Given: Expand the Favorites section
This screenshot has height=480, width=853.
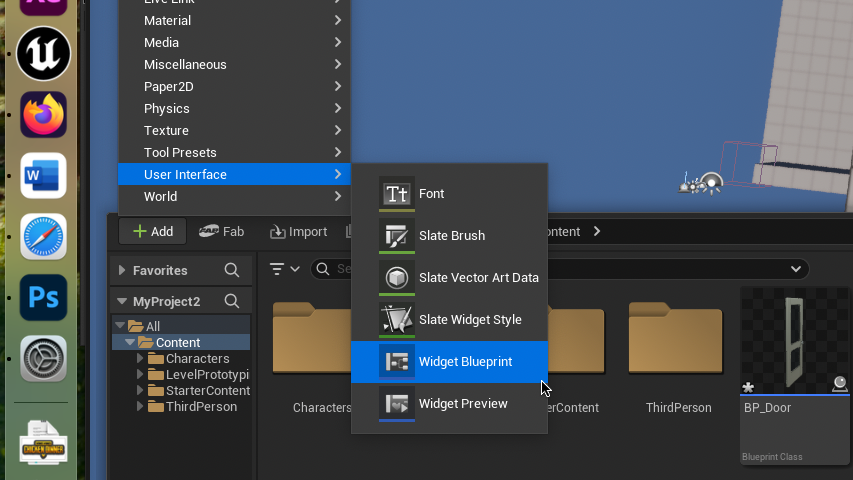Looking at the screenshot, I should [x=122, y=270].
